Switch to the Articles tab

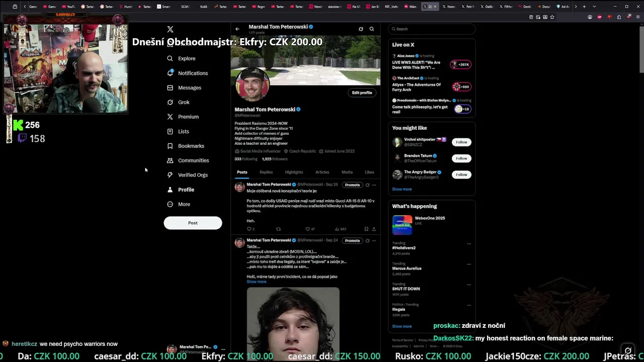point(322,172)
